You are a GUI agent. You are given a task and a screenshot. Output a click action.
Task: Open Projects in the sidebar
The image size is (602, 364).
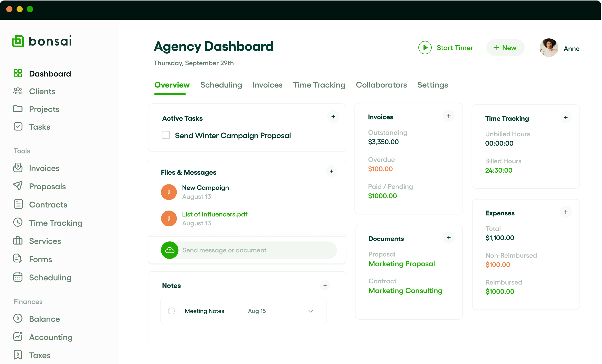coord(44,109)
